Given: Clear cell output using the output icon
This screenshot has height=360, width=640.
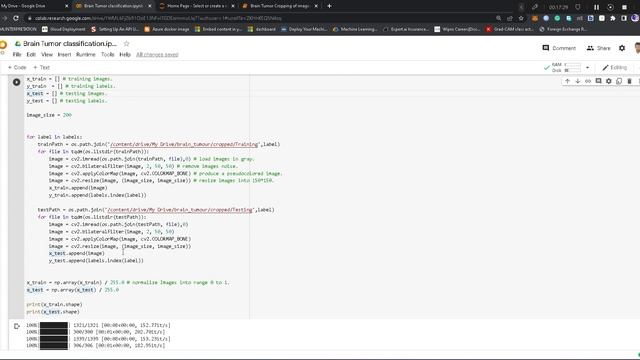Looking at the screenshot, I should pos(17,326).
